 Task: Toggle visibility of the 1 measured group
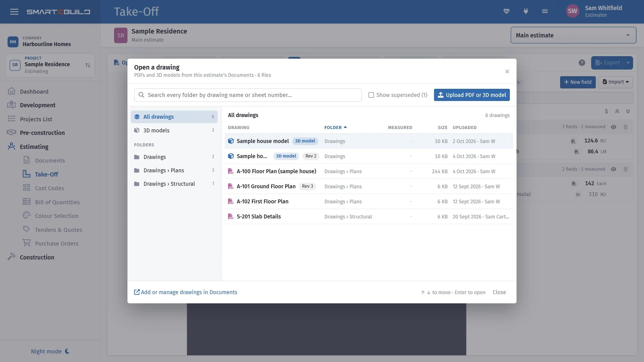tap(614, 169)
